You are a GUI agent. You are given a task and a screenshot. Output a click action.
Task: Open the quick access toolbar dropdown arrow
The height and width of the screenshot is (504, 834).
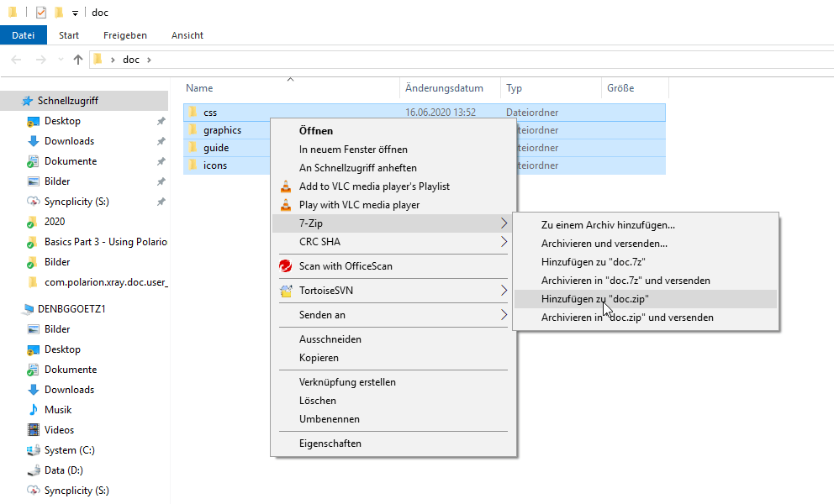coord(75,13)
